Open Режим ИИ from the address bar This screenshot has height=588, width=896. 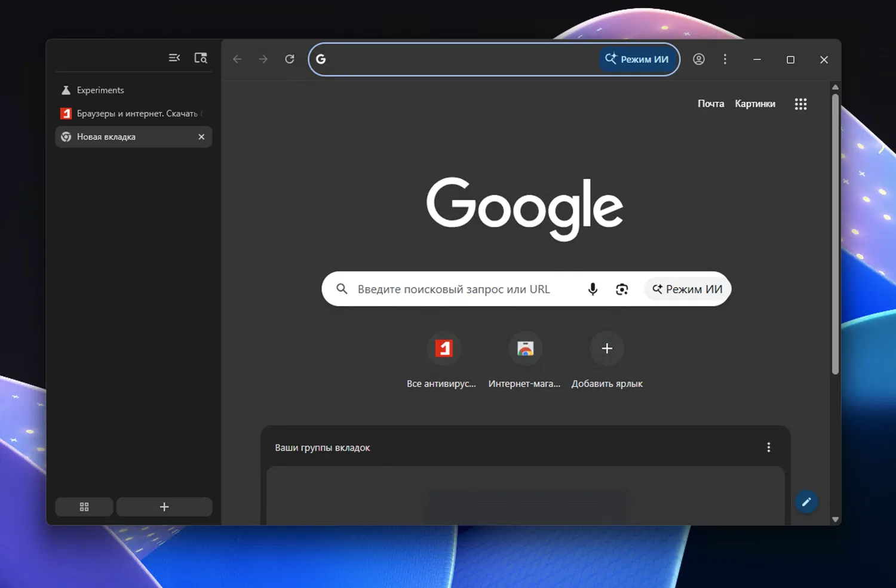point(637,59)
